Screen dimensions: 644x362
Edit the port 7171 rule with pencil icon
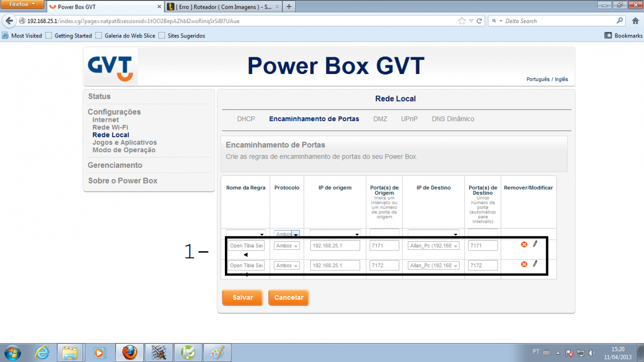coord(535,244)
